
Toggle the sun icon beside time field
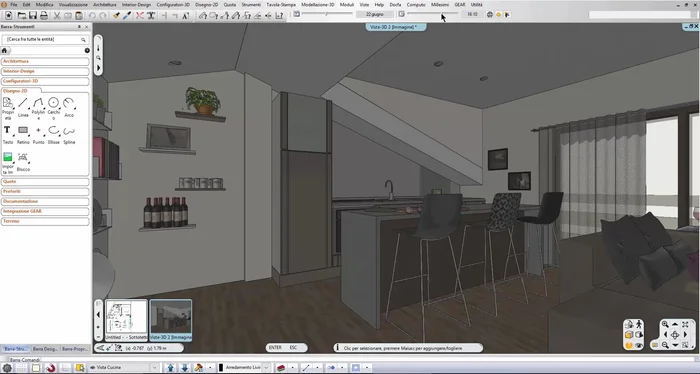(x=499, y=15)
